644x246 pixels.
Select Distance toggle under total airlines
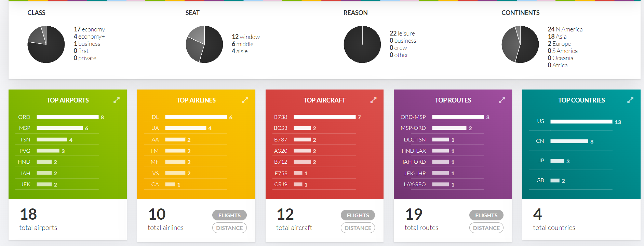[229, 228]
